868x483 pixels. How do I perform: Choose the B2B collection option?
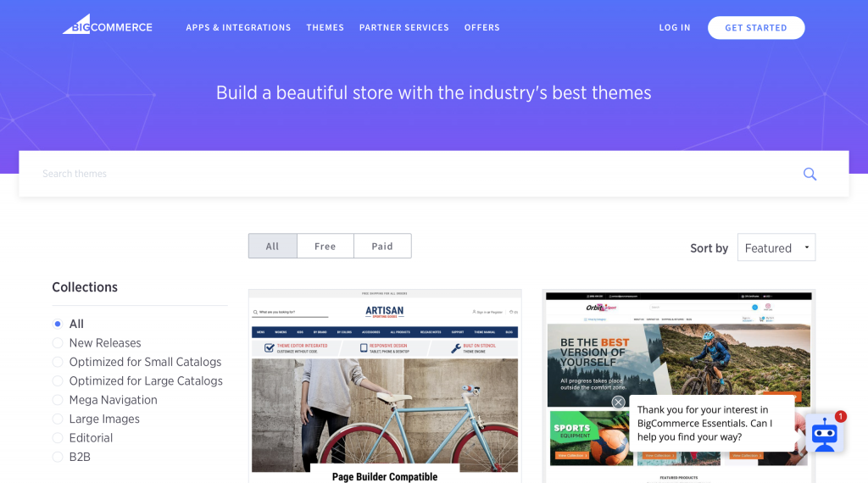pyautogui.click(x=72, y=457)
